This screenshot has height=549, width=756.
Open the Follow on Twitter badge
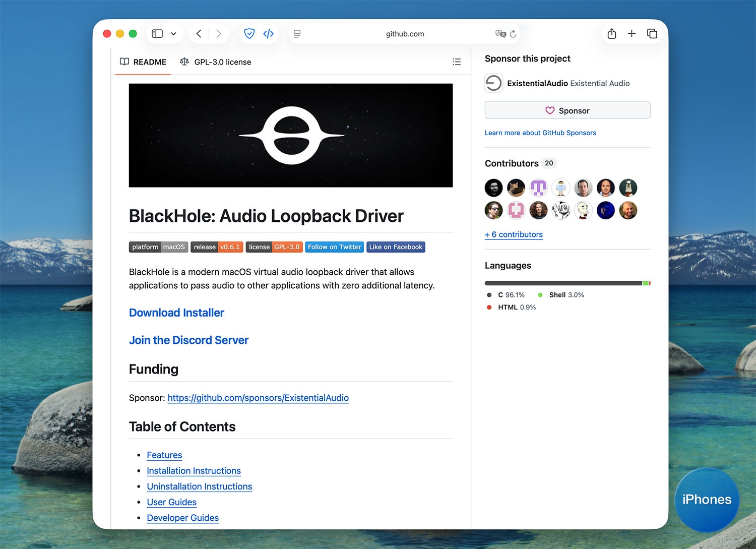click(334, 247)
